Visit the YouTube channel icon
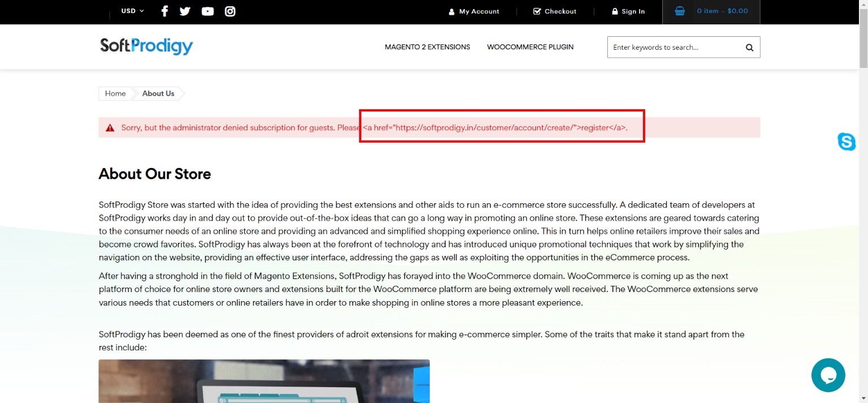 point(208,11)
